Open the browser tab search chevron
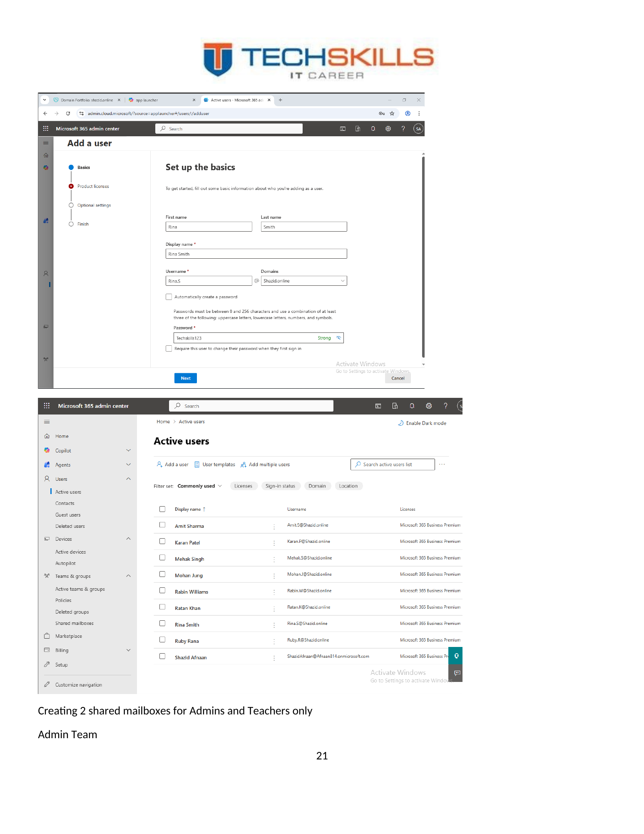 click(x=45, y=100)
